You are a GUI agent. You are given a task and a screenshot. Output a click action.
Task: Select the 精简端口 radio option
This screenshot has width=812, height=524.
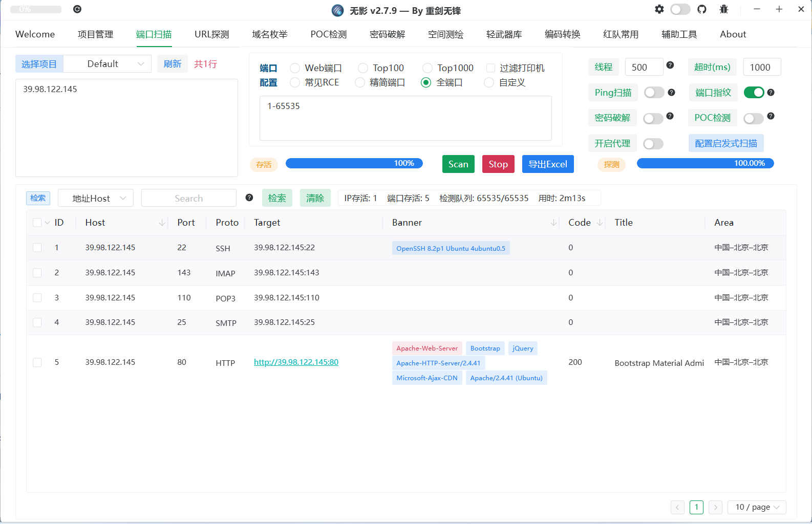360,82
